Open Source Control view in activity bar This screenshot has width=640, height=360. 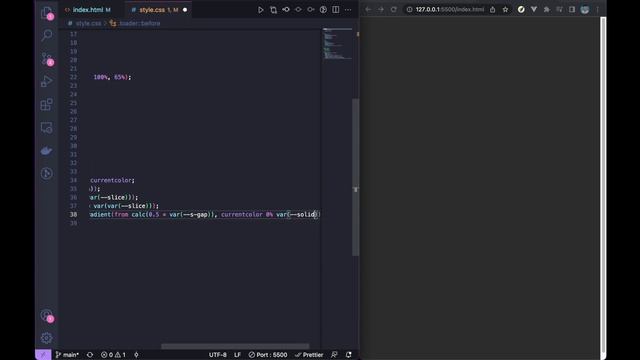pyautogui.click(x=47, y=58)
